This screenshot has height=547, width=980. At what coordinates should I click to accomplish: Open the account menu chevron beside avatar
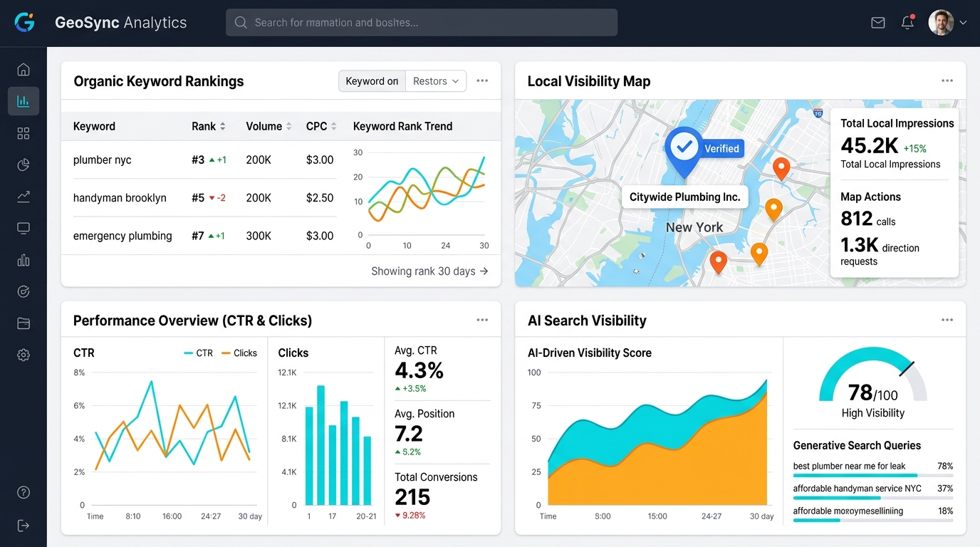click(963, 23)
